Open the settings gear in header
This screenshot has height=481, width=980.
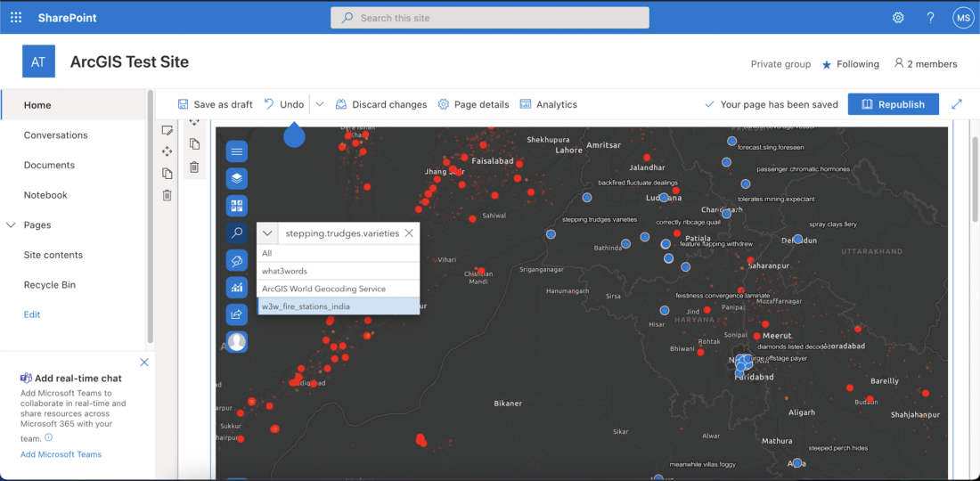(x=898, y=18)
